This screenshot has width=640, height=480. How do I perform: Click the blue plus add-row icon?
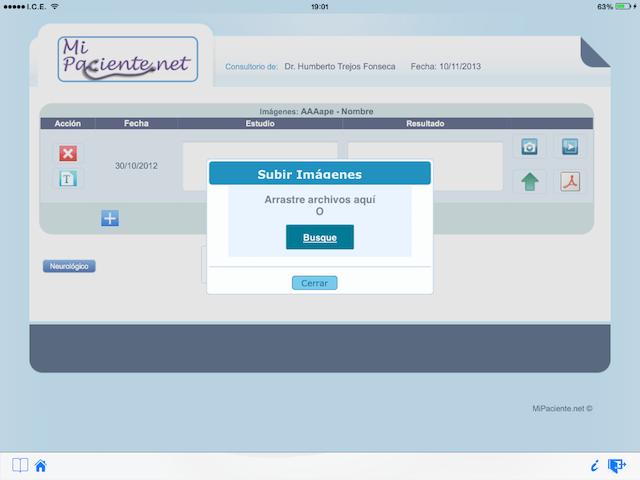110,218
